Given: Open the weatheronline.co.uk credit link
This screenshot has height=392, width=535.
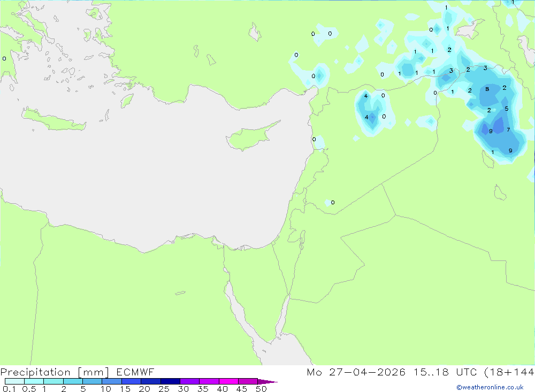Looking at the screenshot, I should [490, 387].
